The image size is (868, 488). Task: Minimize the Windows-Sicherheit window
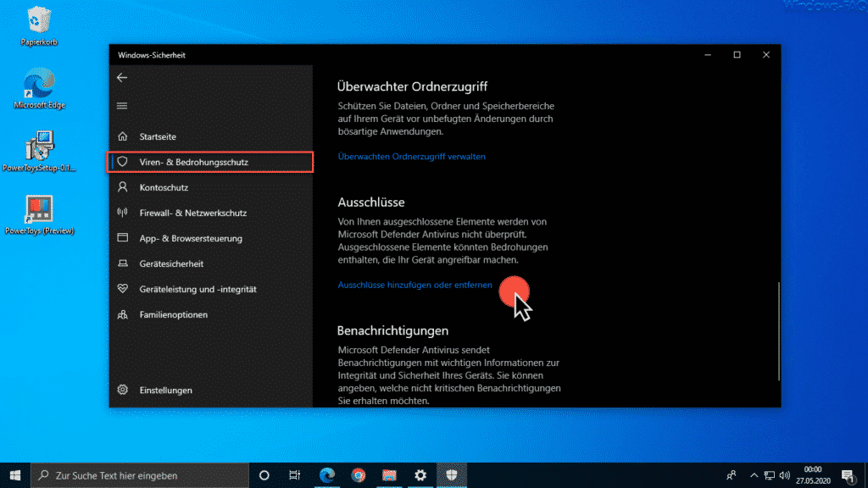(708, 55)
